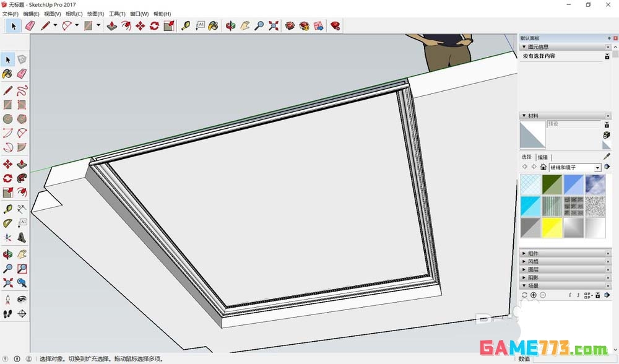
Task: Click the add scene plus button
Action: (x=534, y=295)
